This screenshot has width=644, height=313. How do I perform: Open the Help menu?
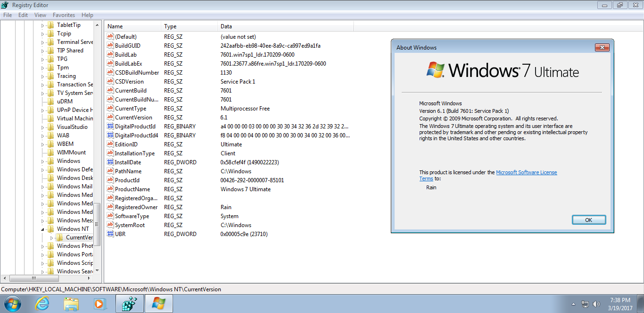tap(87, 15)
